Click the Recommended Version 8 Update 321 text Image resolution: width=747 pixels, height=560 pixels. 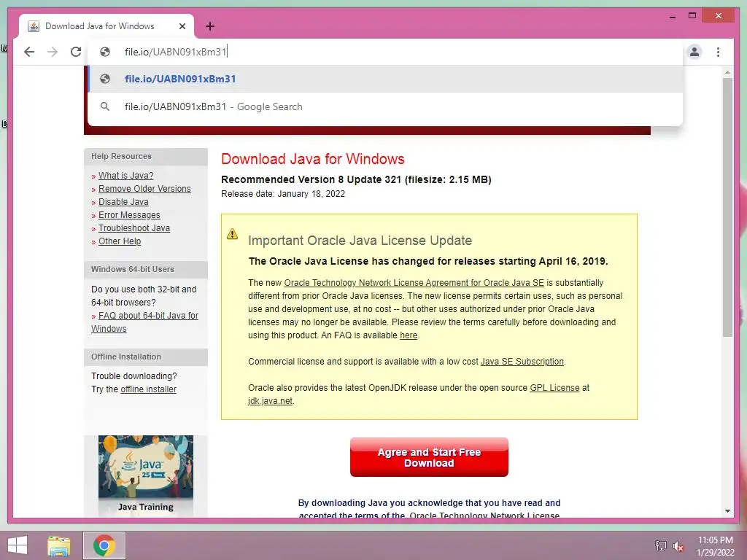[x=356, y=179]
